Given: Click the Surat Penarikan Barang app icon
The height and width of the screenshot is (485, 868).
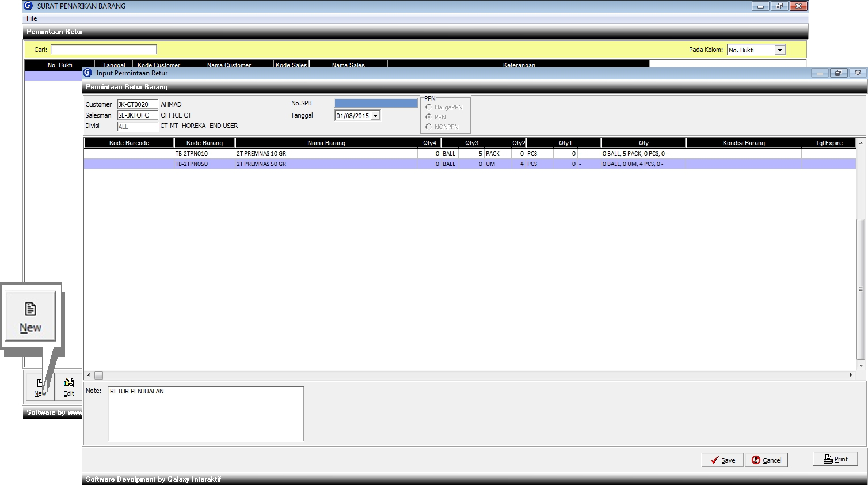Looking at the screenshot, I should tap(28, 6).
